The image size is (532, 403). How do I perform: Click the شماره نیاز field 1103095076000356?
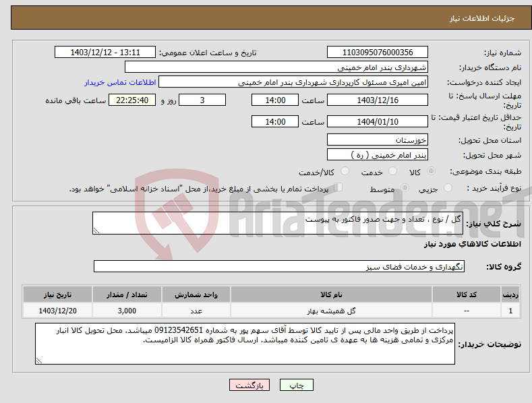point(378,53)
